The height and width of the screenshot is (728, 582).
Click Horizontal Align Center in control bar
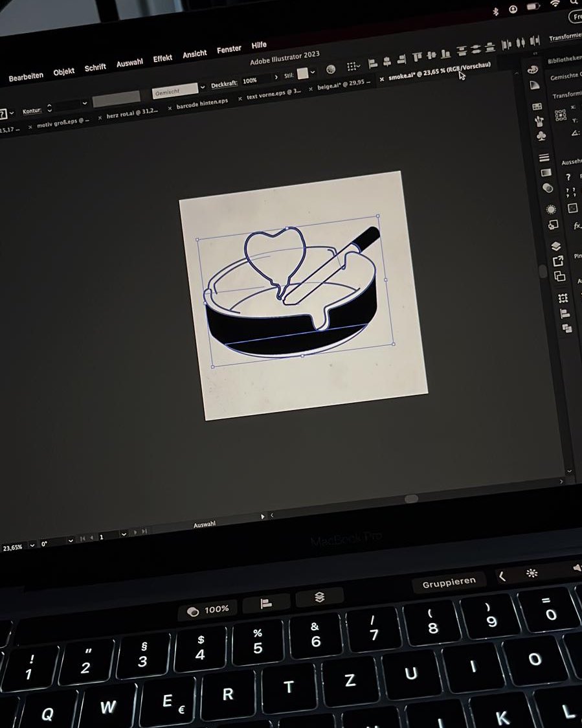[x=386, y=62]
